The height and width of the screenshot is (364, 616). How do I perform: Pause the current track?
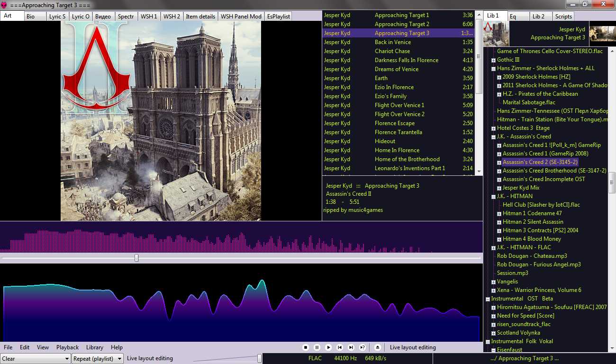pyautogui.click(x=317, y=347)
